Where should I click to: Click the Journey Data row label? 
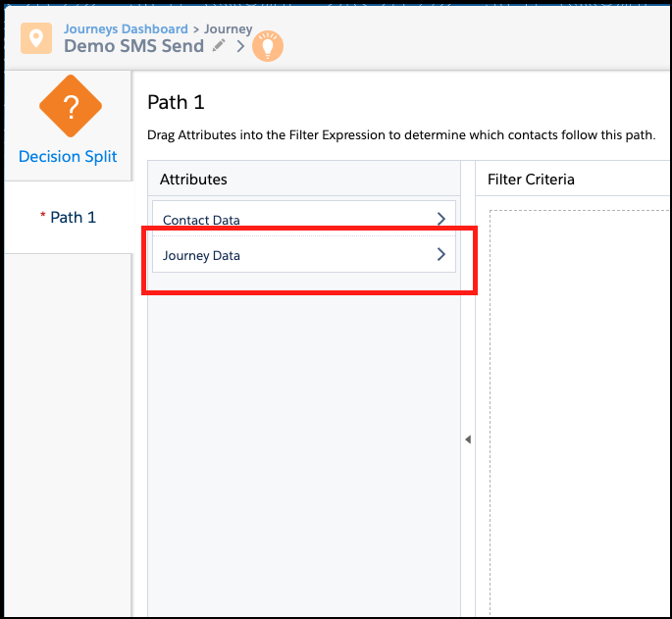pos(201,255)
